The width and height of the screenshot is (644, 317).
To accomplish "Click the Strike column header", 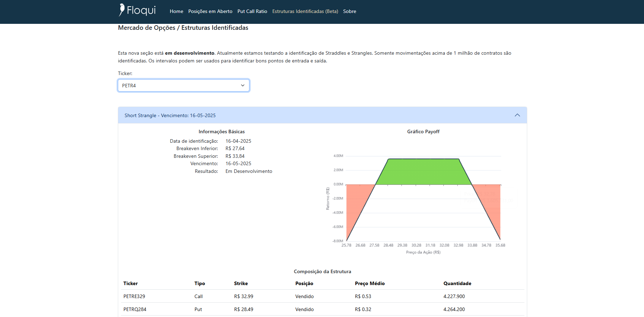I will point(241,283).
